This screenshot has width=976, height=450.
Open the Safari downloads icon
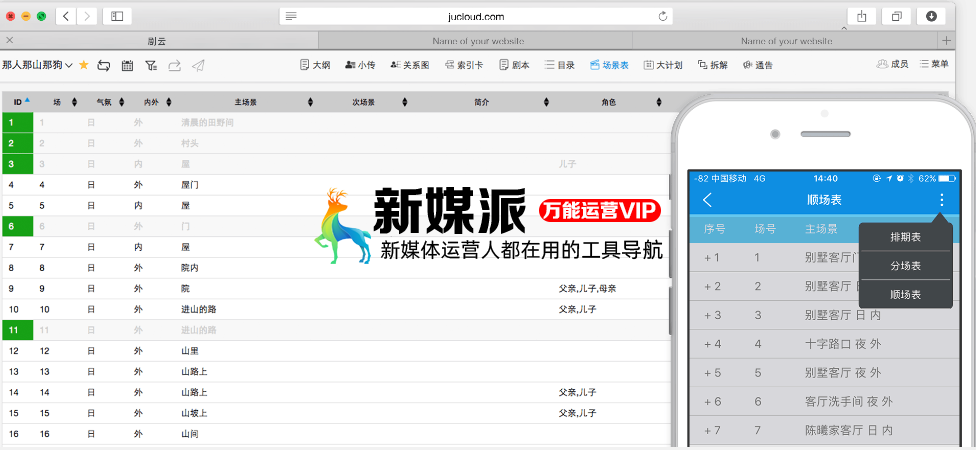point(931,16)
